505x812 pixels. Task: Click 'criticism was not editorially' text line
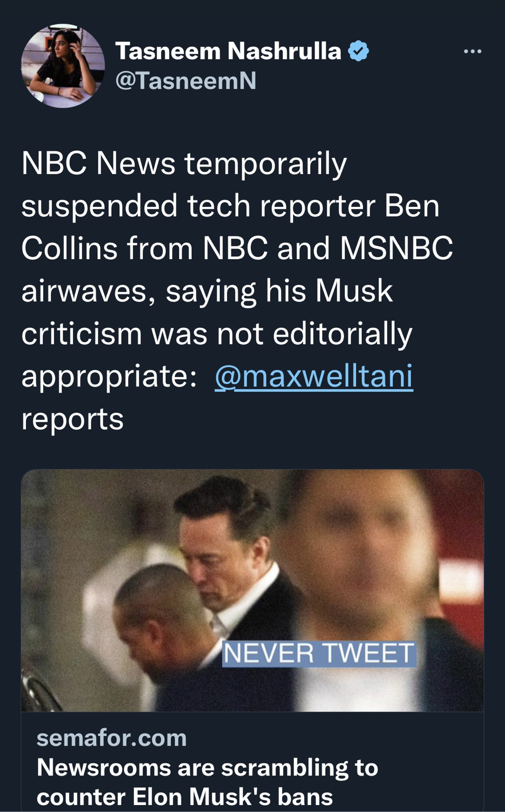[217, 334]
